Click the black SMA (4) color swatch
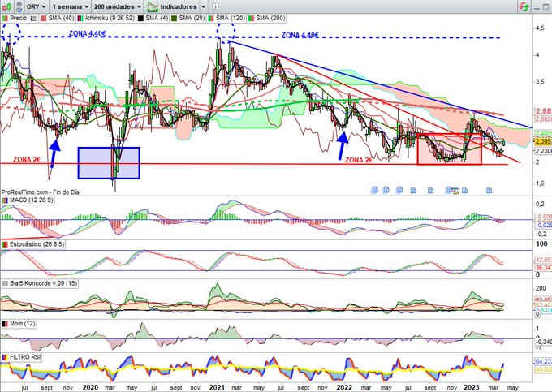The height and width of the screenshot is (392, 552). pos(140,18)
